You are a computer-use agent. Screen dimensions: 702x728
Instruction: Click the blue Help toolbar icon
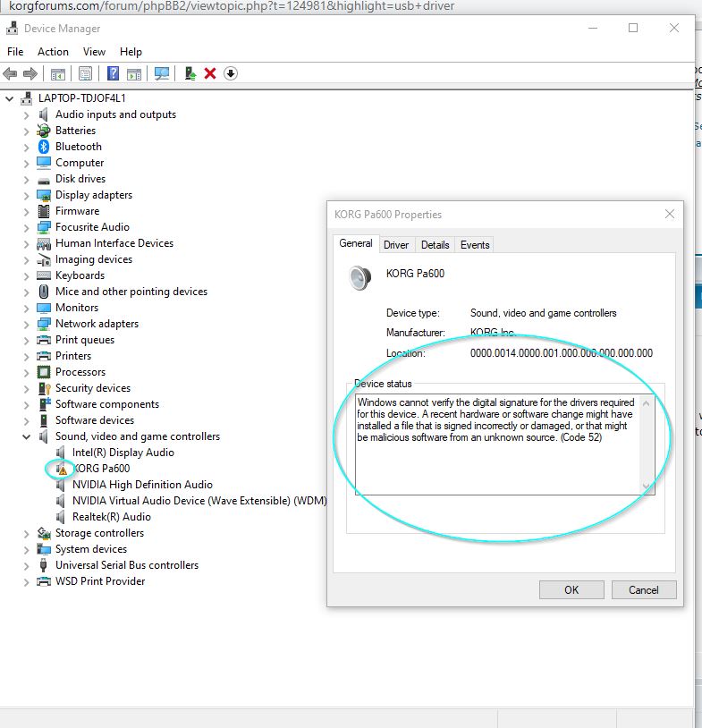point(113,73)
